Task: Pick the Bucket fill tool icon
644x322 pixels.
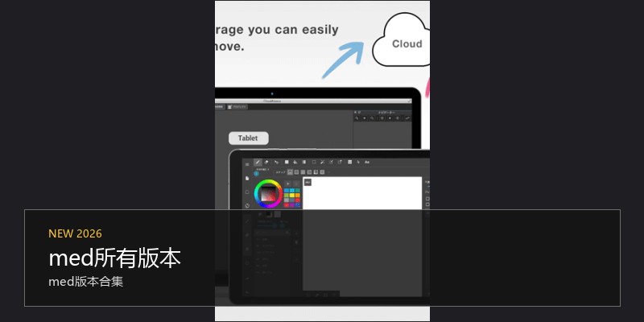Action: point(295,163)
